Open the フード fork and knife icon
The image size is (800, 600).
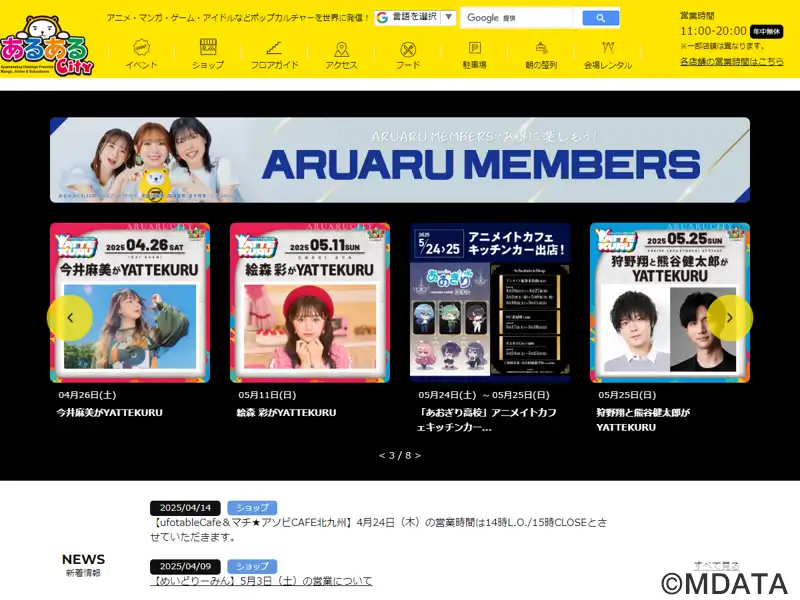pyautogui.click(x=408, y=49)
